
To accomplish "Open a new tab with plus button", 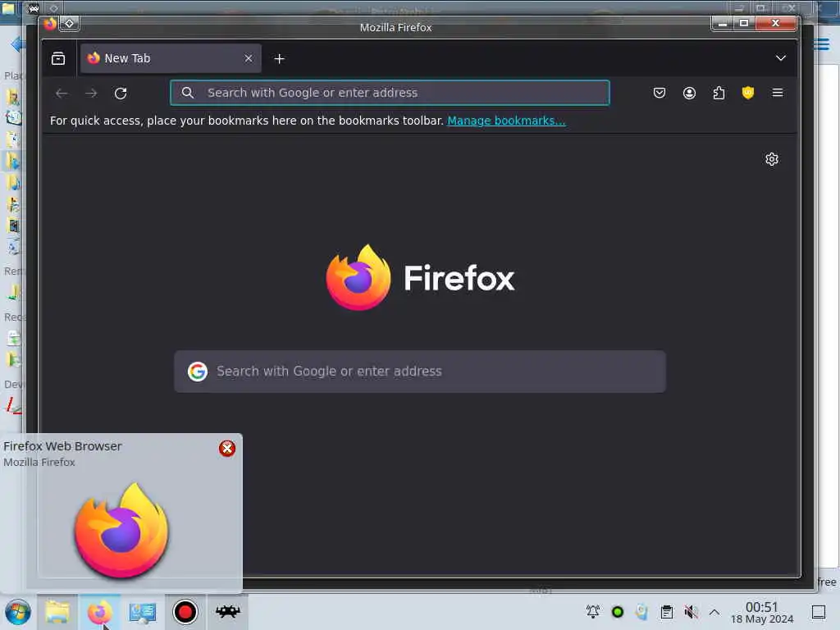I will (279, 58).
